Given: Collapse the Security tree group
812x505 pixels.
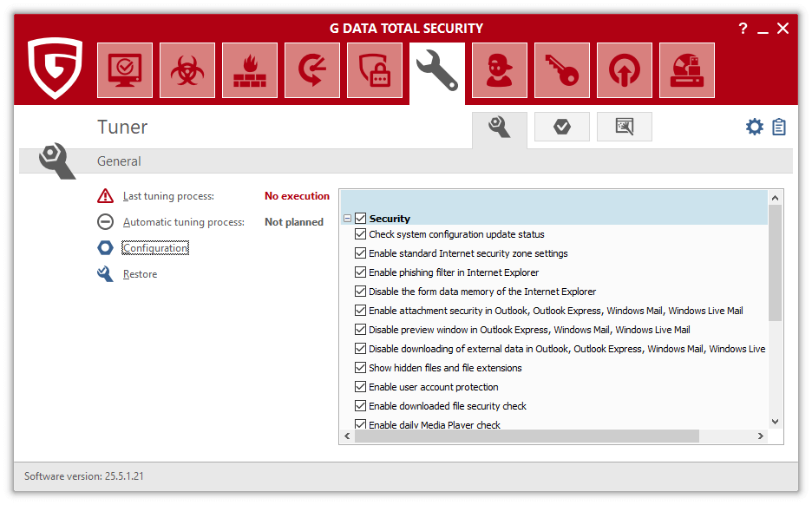Looking at the screenshot, I should click(x=348, y=219).
